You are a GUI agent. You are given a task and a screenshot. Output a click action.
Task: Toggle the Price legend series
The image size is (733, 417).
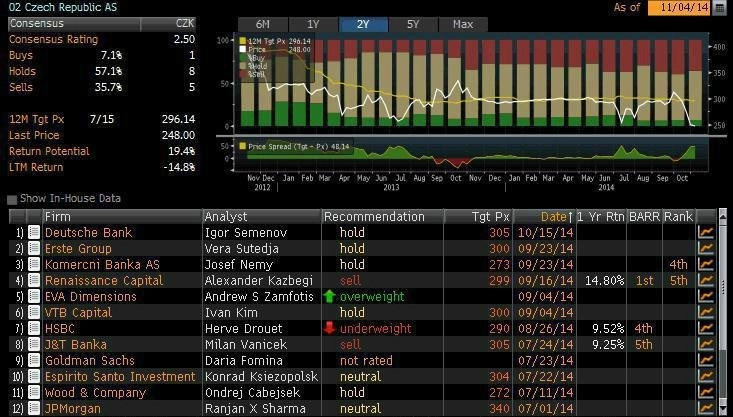pos(274,49)
